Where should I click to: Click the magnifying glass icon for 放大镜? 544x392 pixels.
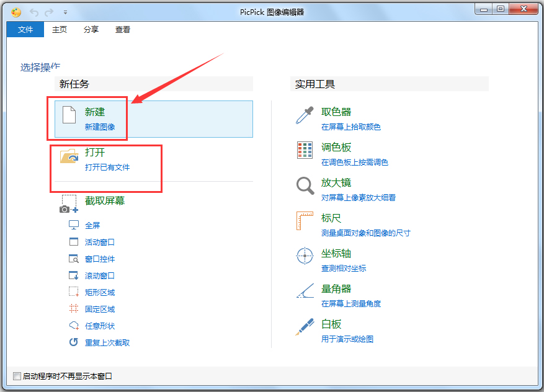[x=305, y=185]
